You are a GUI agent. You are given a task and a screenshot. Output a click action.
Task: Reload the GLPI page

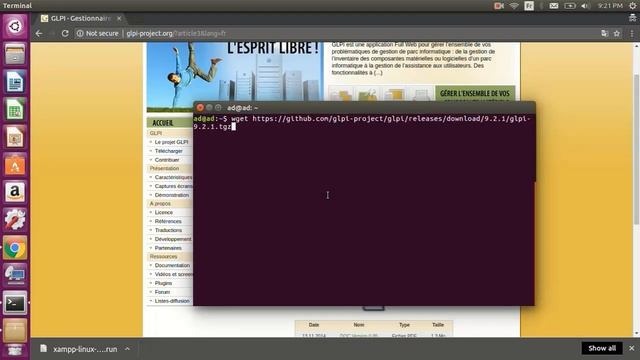tap(65, 33)
